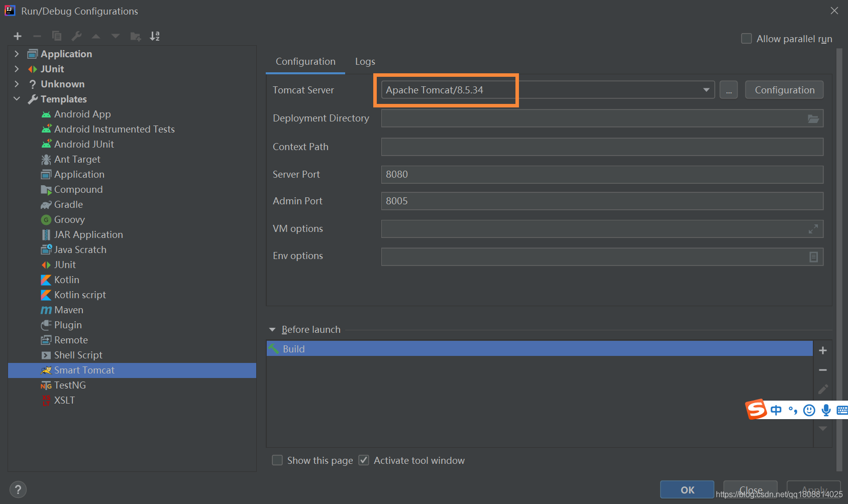Click the Tomcat Server Configuration button

784,90
